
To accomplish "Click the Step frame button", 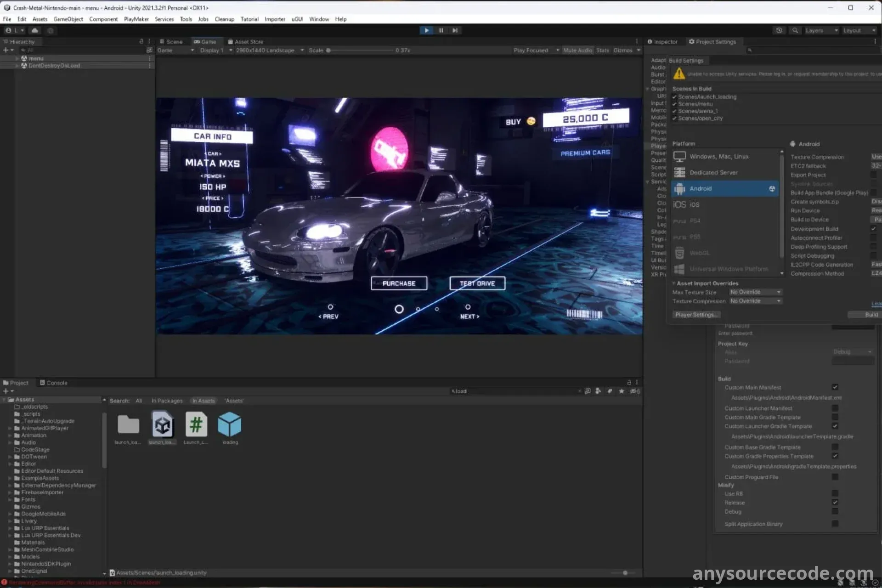I will tap(455, 30).
